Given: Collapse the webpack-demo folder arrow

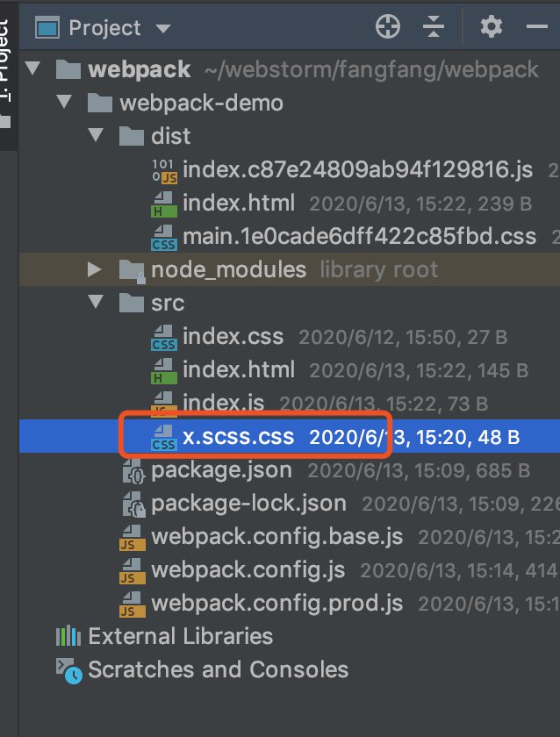Looking at the screenshot, I should pos(64,103).
